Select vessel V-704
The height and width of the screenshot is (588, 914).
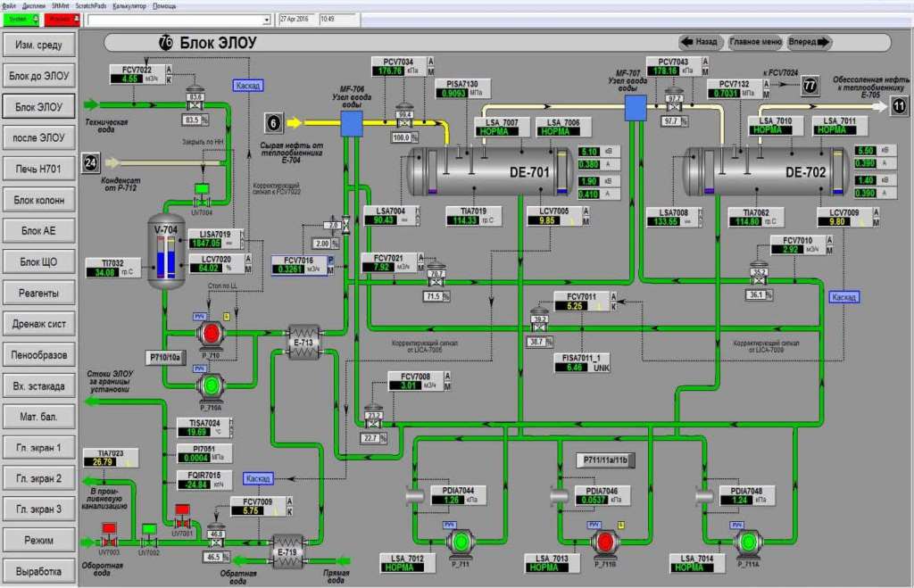coord(166,251)
